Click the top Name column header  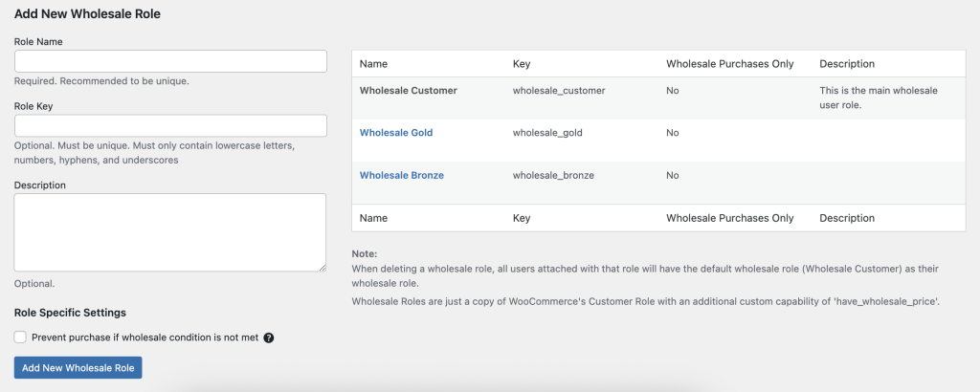(374, 64)
